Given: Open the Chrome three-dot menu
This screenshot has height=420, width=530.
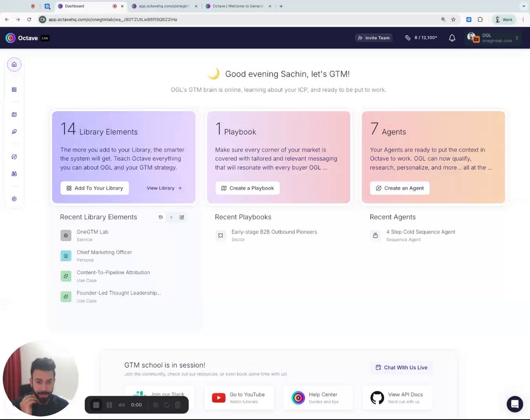Looking at the screenshot, I should 523,19.
